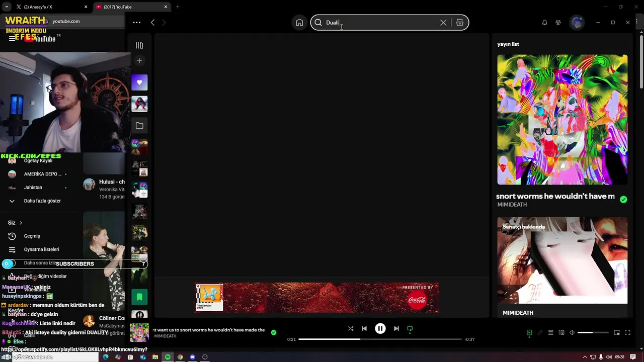644x362 pixels.
Task: Open new browser tab
Action: [x=178, y=7]
